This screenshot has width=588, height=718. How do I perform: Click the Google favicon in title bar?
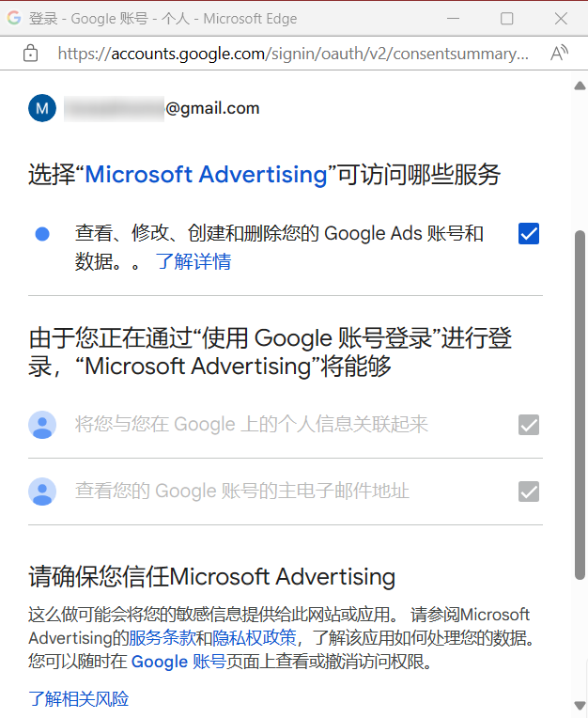14,18
